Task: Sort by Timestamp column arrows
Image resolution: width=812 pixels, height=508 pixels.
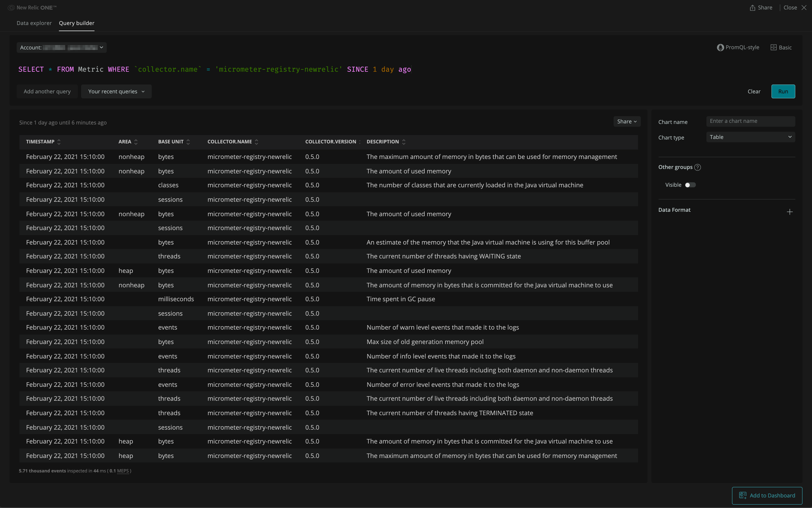Action: point(59,142)
